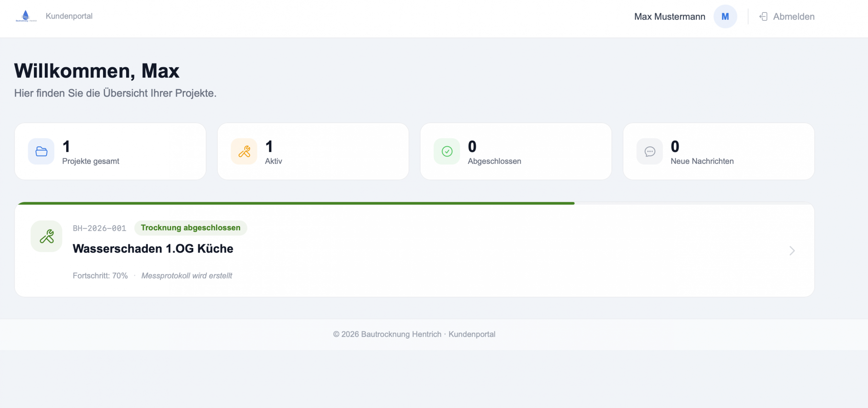Toggle the Abgeschlossen stat card
Image resolution: width=868 pixels, height=408 pixels.
coord(516,151)
